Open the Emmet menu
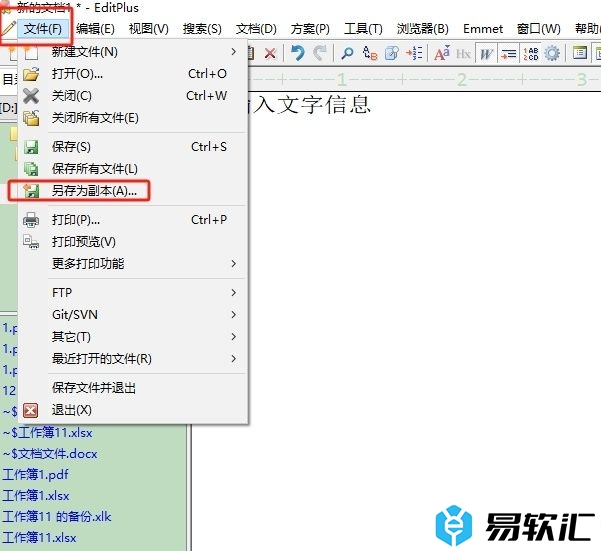 point(483,29)
